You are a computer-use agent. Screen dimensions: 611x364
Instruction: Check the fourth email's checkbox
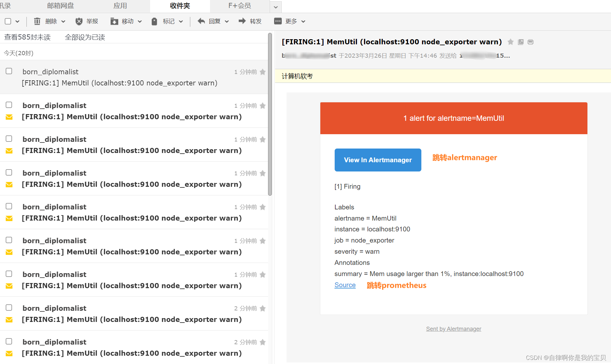click(9, 172)
